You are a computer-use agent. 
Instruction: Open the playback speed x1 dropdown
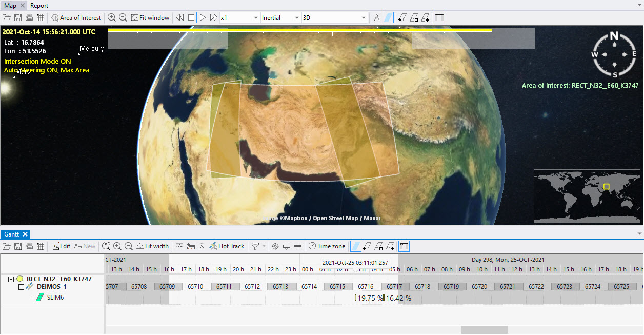(x=239, y=17)
